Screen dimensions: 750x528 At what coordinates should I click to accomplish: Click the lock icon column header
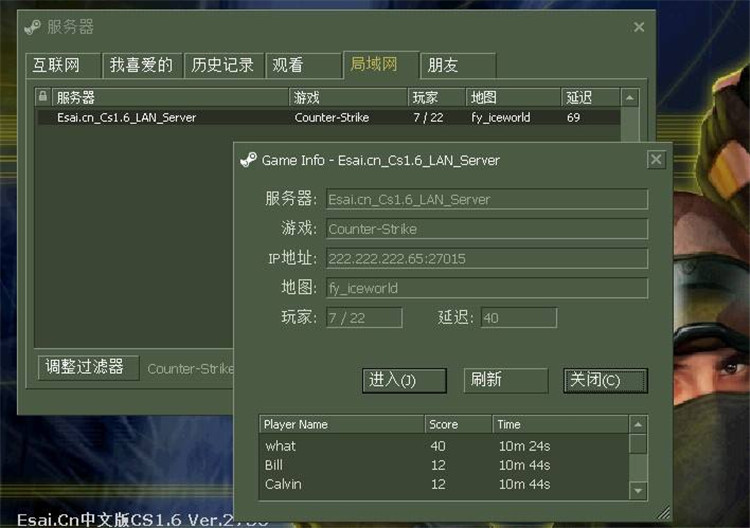tap(43, 97)
